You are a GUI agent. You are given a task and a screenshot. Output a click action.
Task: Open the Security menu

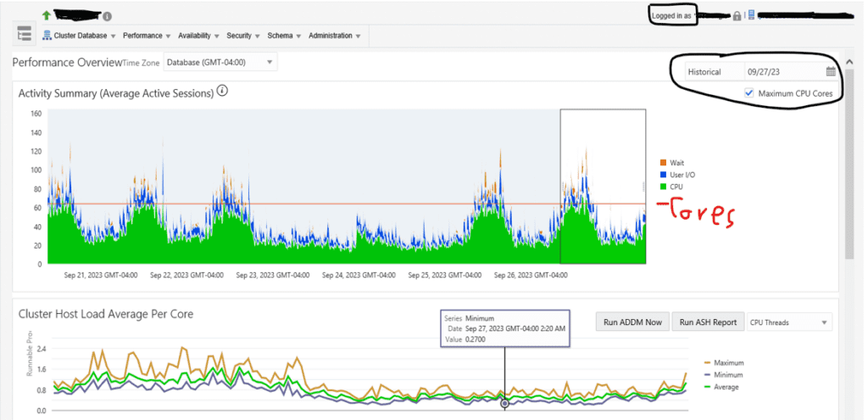pos(243,36)
